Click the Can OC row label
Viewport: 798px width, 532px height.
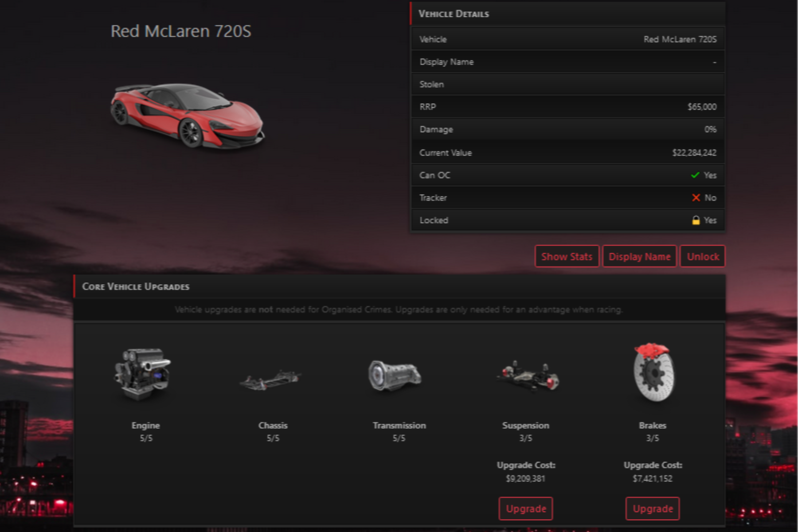pos(434,175)
